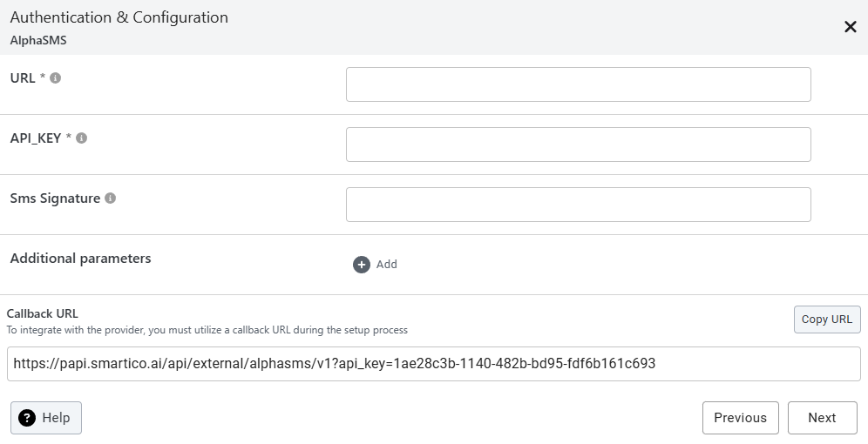The height and width of the screenshot is (444, 868).
Task: Click the info icon beside Sms Signature
Action: [111, 198]
